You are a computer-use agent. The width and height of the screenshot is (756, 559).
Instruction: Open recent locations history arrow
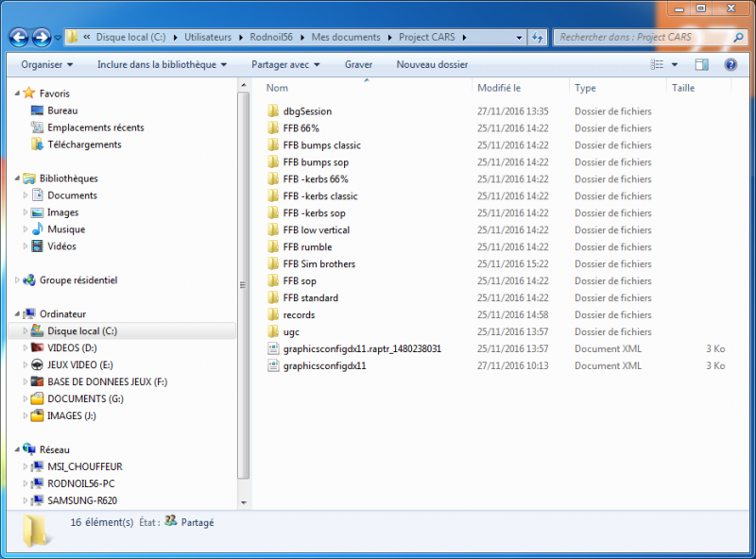pos(58,38)
